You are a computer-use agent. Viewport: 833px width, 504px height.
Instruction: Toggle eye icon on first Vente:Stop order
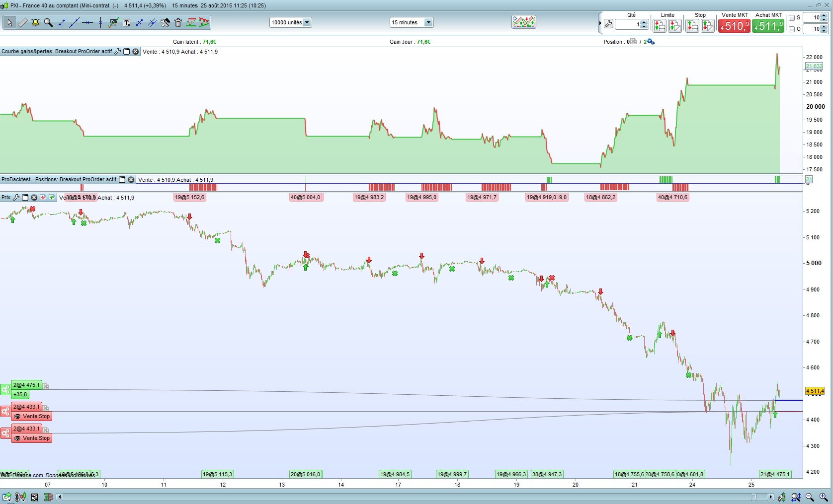pos(17,417)
